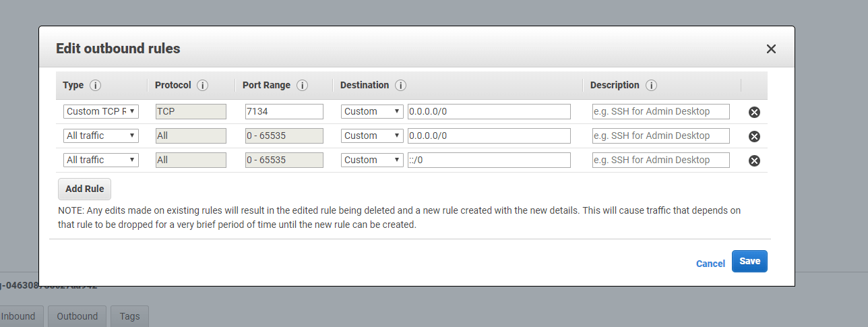Click info icon next to Port Range

[x=303, y=86]
